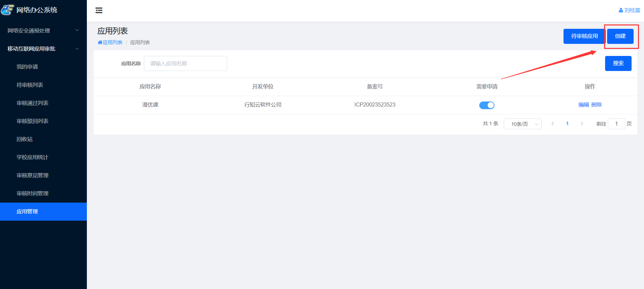The image size is (644, 289).
Task: Collapse the sidebar with the hamburger icon
Action: tap(99, 10)
